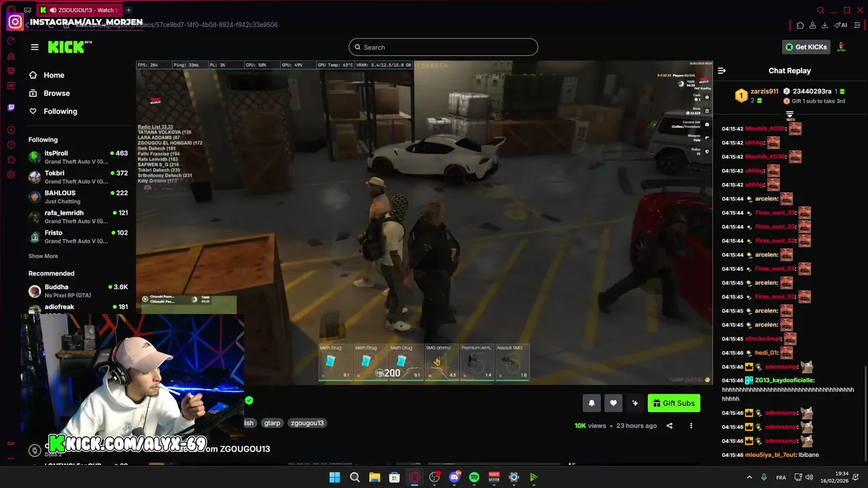Click on the video player area
The width and height of the screenshot is (868, 488).
click(x=424, y=222)
